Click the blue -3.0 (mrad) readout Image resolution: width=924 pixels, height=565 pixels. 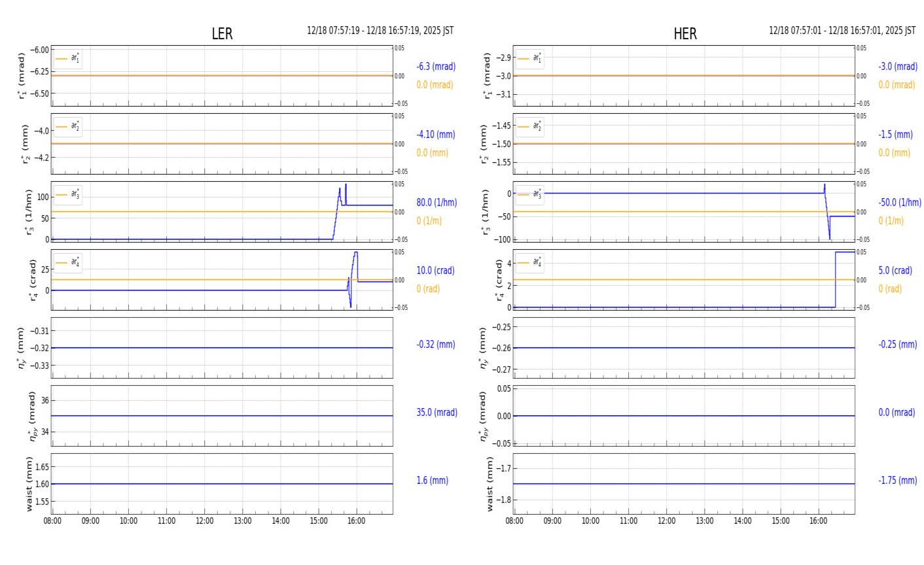click(898, 67)
